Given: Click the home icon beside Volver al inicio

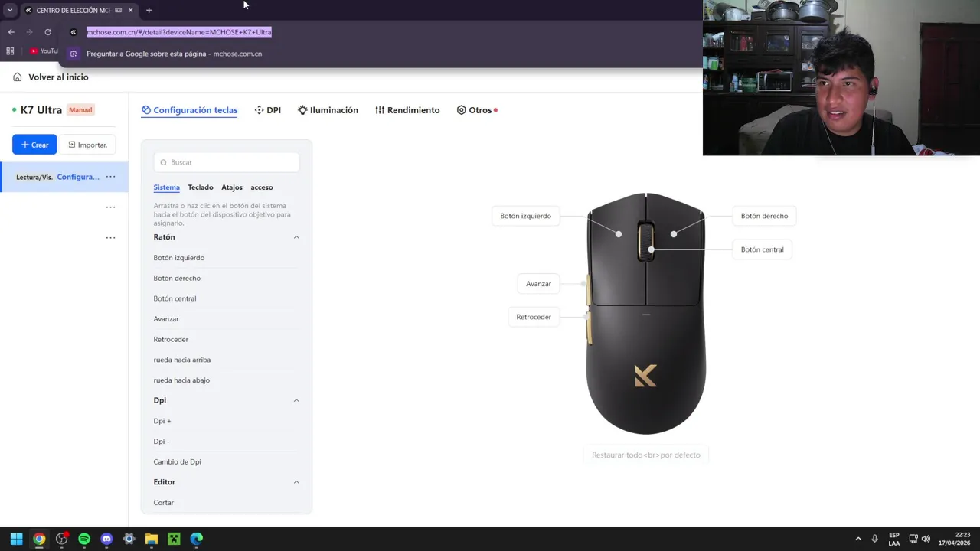Looking at the screenshot, I should (18, 77).
